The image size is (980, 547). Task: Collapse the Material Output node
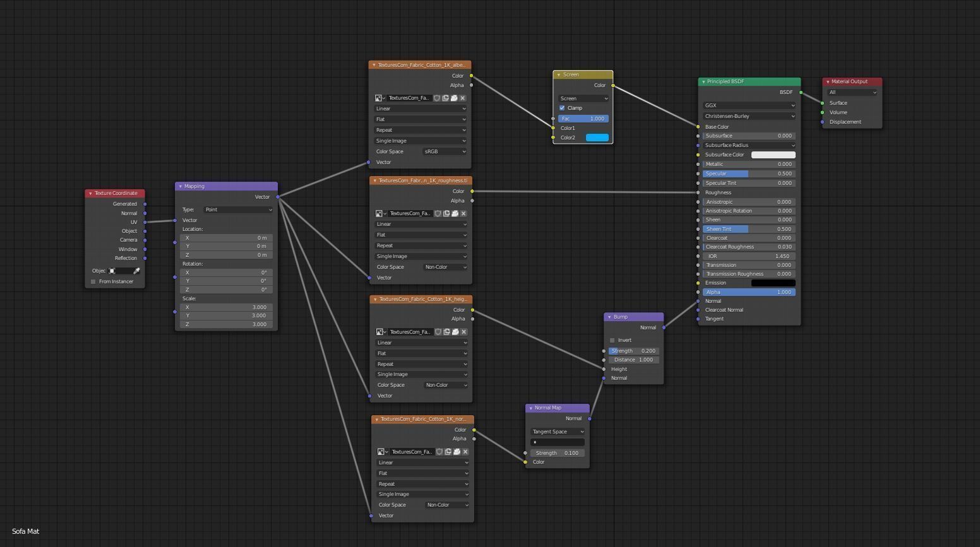click(x=828, y=82)
